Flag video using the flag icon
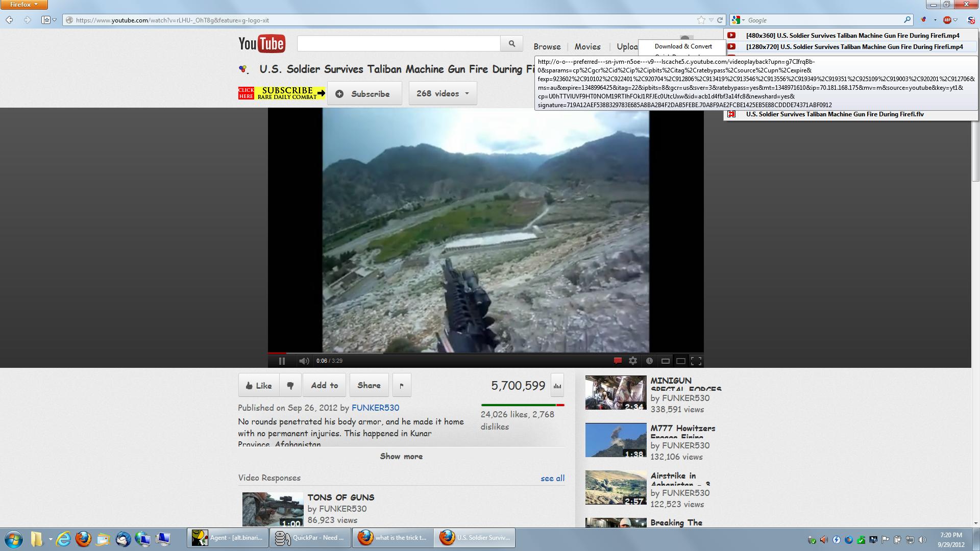Screen dimensions: 980x551 [x=402, y=386]
